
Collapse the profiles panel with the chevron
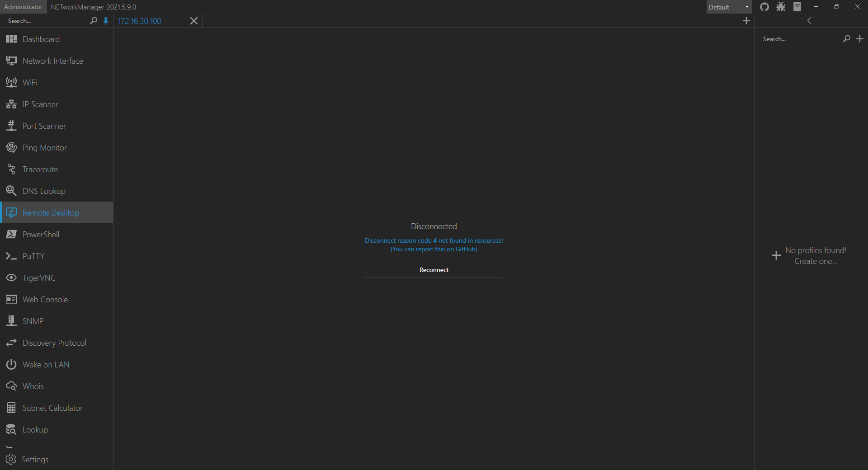pos(809,20)
